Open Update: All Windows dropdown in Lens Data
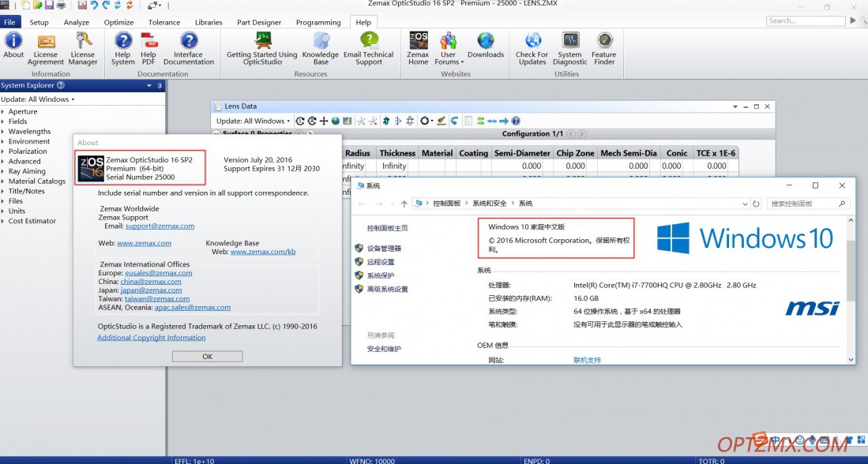Viewport: 868px width, 464px height. [253, 121]
